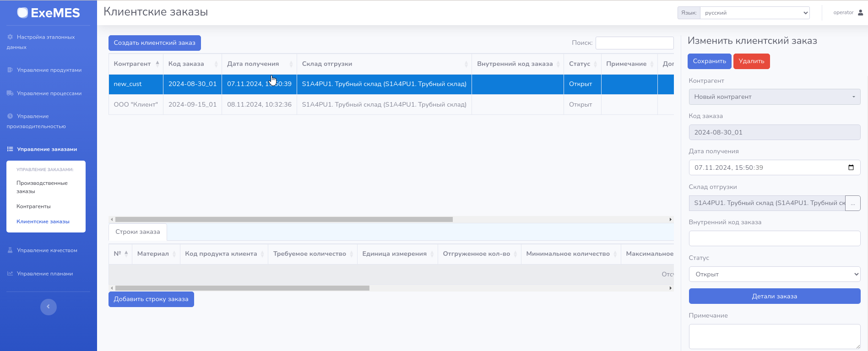
Task: Click into the Поиск search field
Action: 634,43
